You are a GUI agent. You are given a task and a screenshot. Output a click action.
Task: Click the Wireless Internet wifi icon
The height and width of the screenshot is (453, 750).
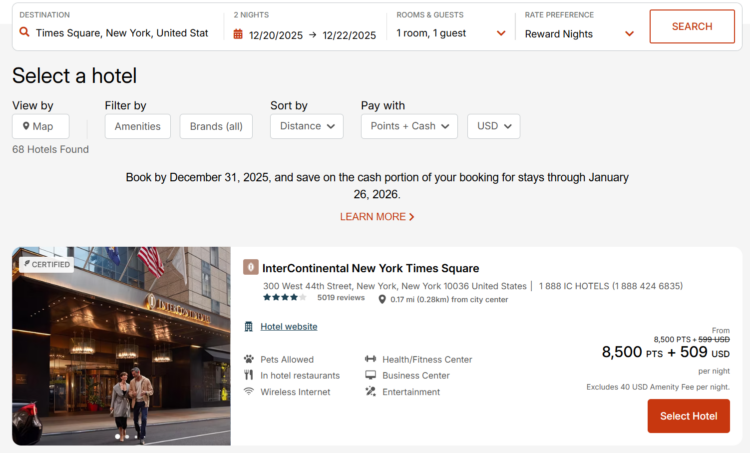pos(248,391)
